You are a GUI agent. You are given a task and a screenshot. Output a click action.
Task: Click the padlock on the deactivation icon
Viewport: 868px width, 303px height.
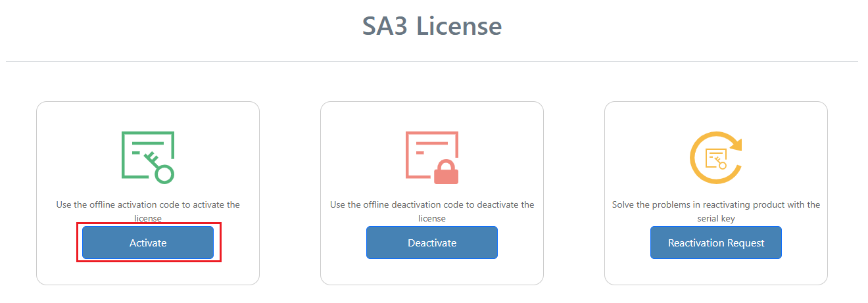(x=446, y=172)
